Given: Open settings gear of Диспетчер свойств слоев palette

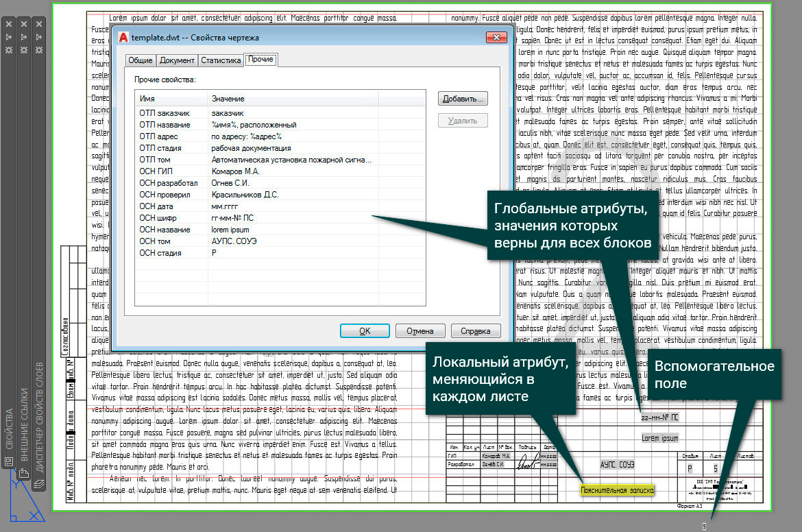Looking at the screenshot, I should coord(39,50).
